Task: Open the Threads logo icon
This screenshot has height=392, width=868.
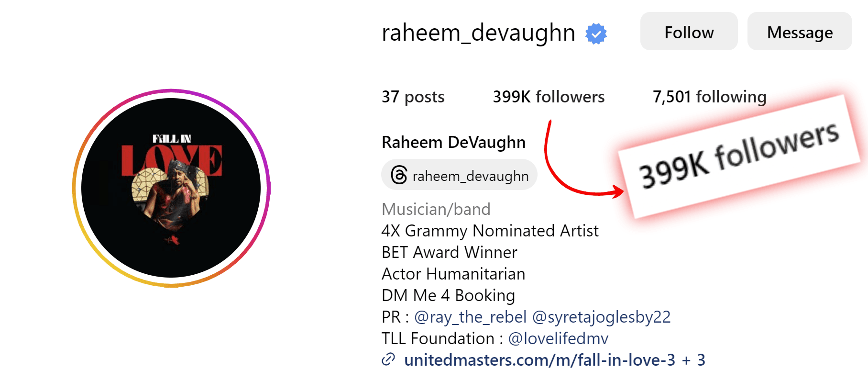Action: (x=399, y=175)
